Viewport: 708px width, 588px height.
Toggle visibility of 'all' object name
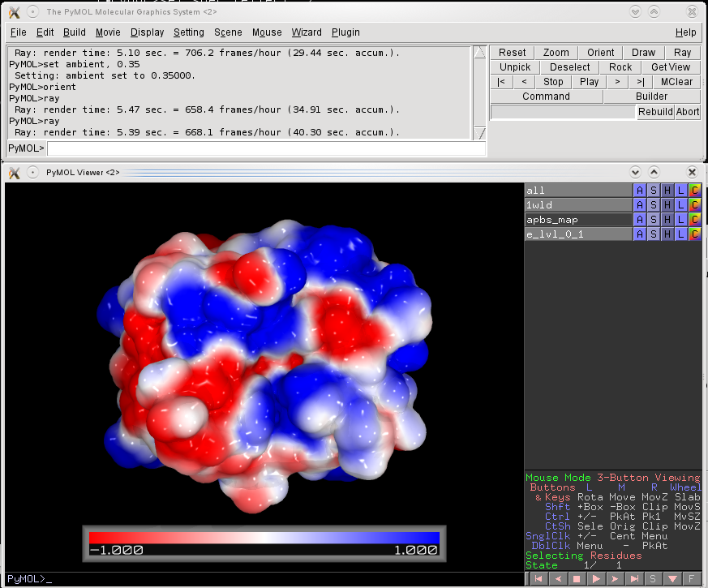pos(578,191)
